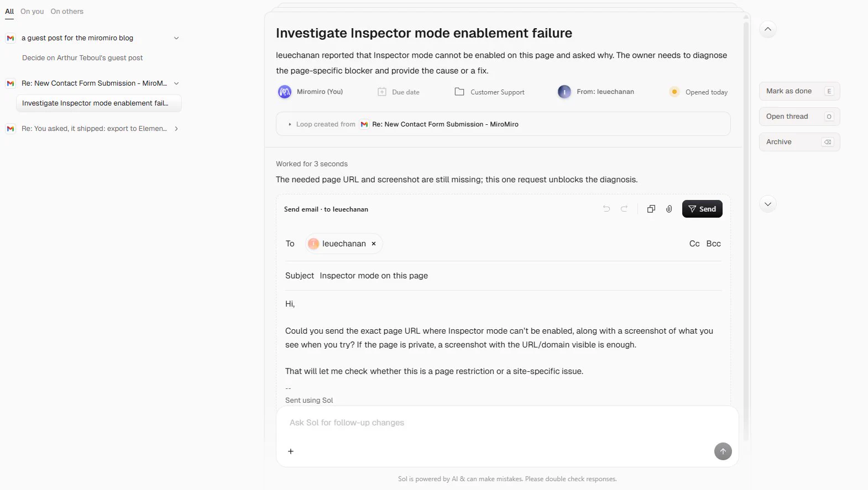Add Bcc recipients
This screenshot has width=868, height=490.
(x=714, y=244)
